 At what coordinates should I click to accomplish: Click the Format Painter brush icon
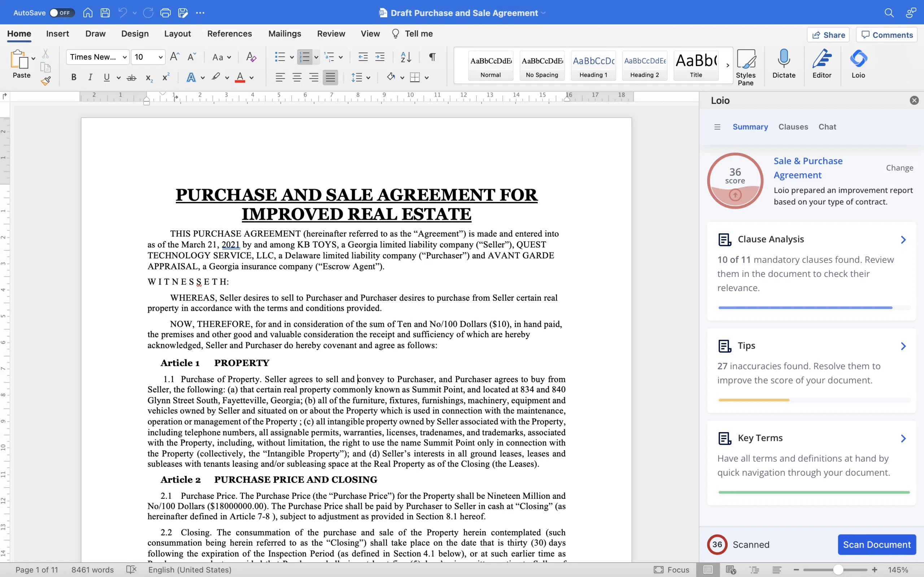click(x=46, y=81)
